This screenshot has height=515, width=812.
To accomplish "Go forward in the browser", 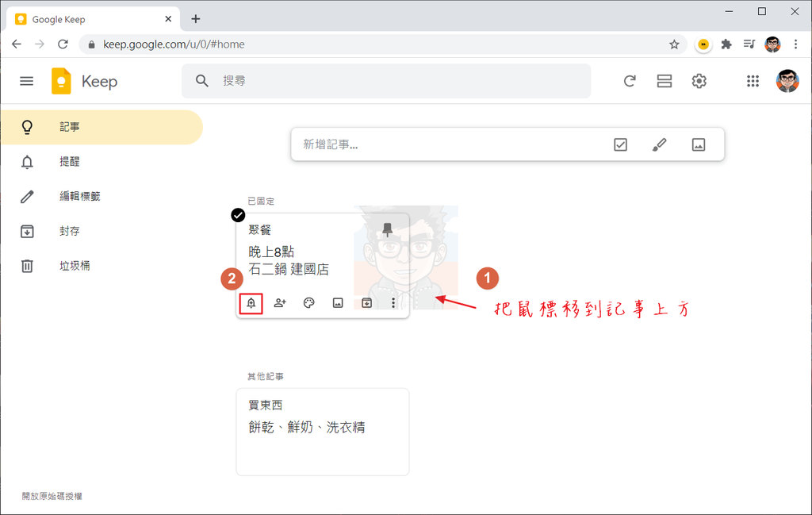I will point(40,44).
